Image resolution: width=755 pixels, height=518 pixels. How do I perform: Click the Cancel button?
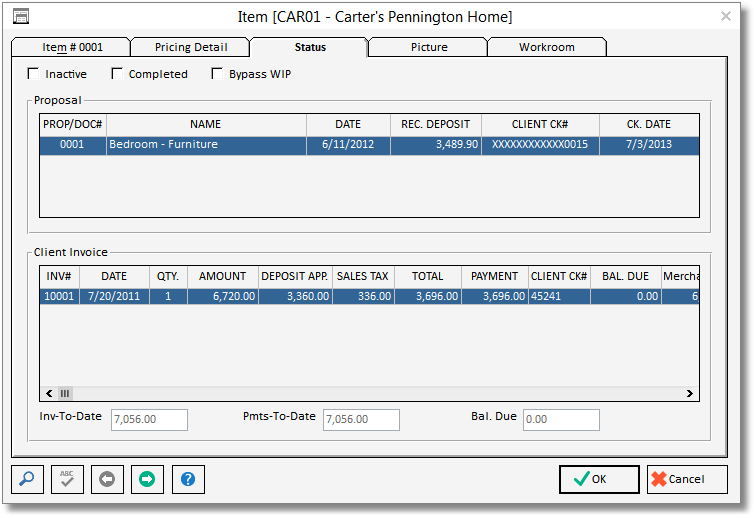point(687,479)
